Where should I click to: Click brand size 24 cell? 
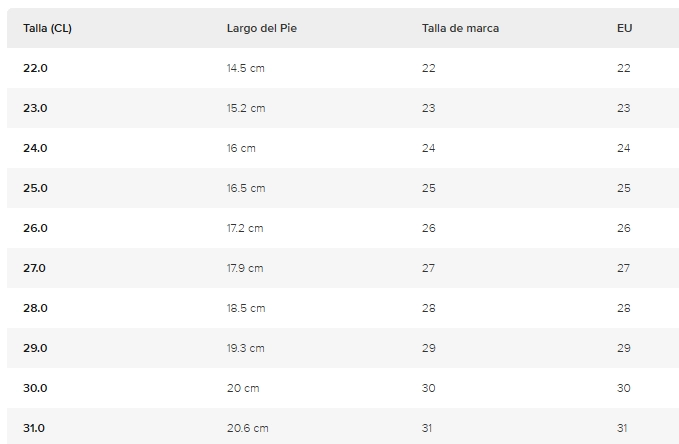(x=429, y=148)
